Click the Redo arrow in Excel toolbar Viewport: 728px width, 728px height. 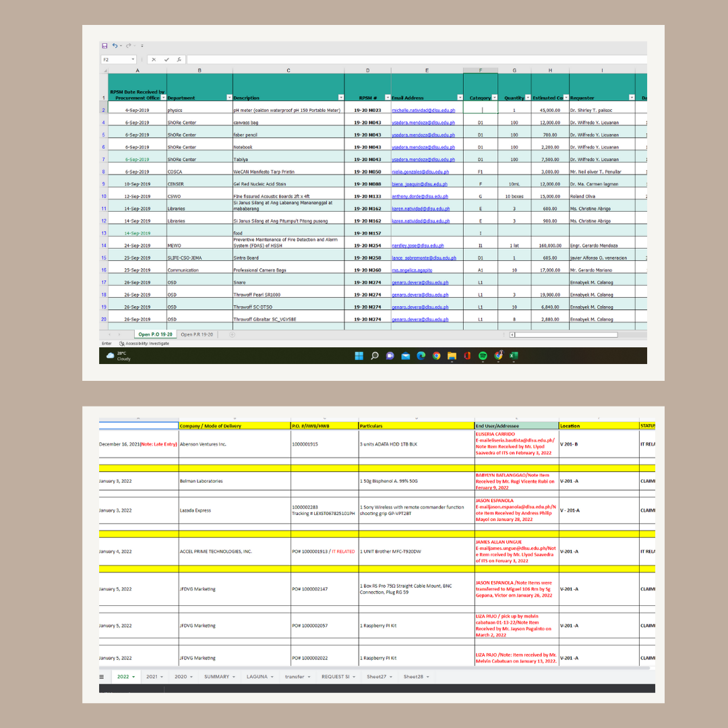pyautogui.click(x=128, y=46)
